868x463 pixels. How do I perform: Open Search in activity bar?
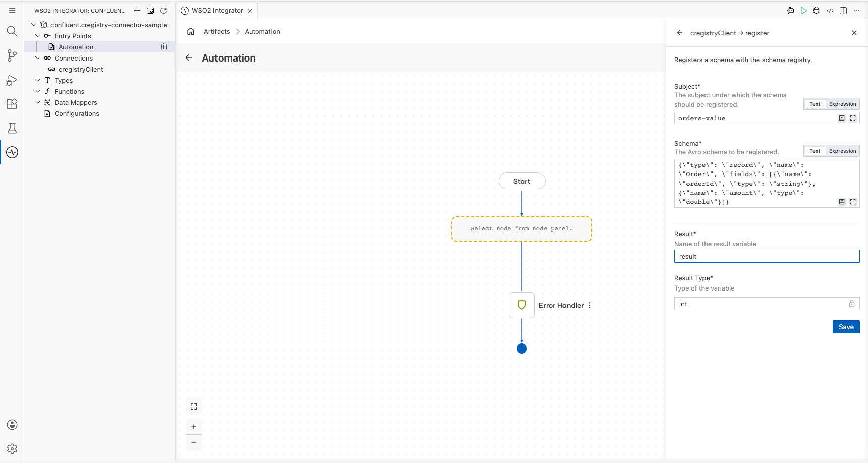[12, 31]
